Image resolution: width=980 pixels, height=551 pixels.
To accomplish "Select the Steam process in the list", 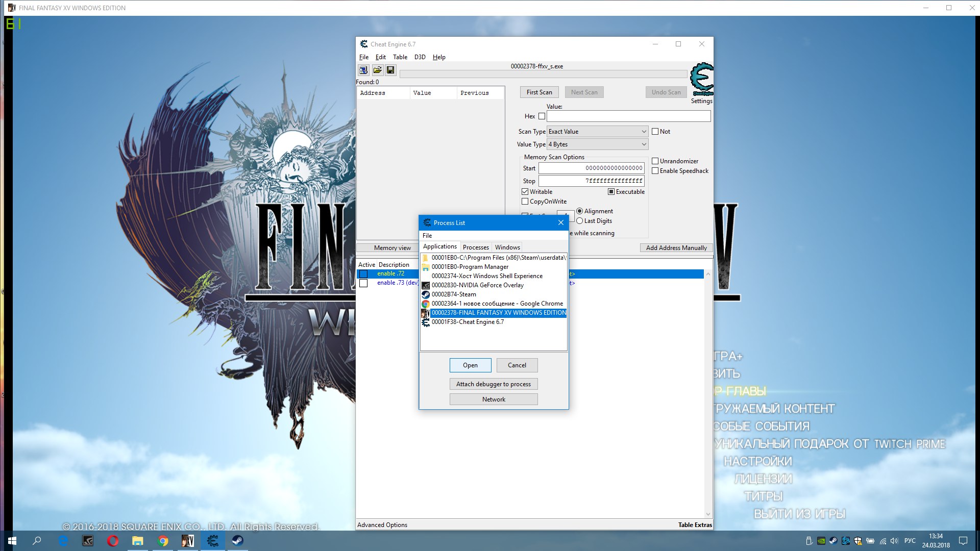I will coord(494,294).
